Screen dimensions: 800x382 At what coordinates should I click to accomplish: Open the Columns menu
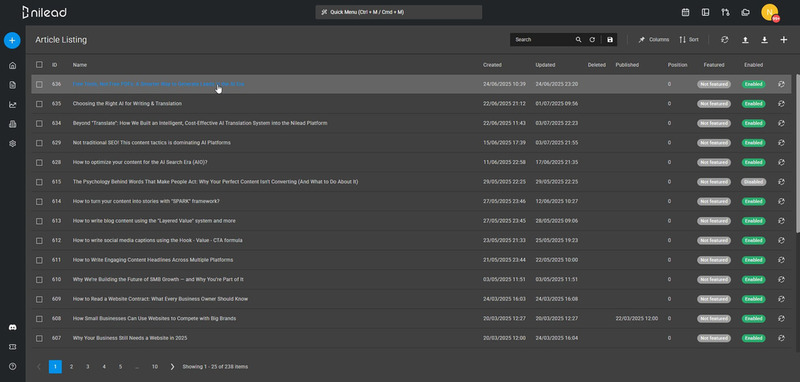point(654,40)
